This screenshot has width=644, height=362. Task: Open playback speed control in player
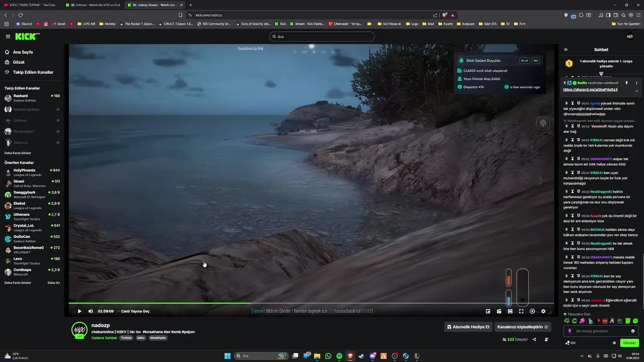click(532, 311)
